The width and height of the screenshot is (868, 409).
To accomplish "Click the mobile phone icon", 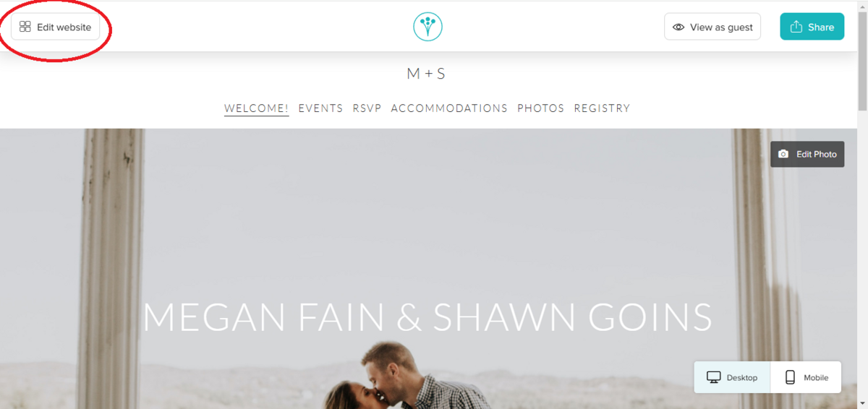I will coord(791,377).
